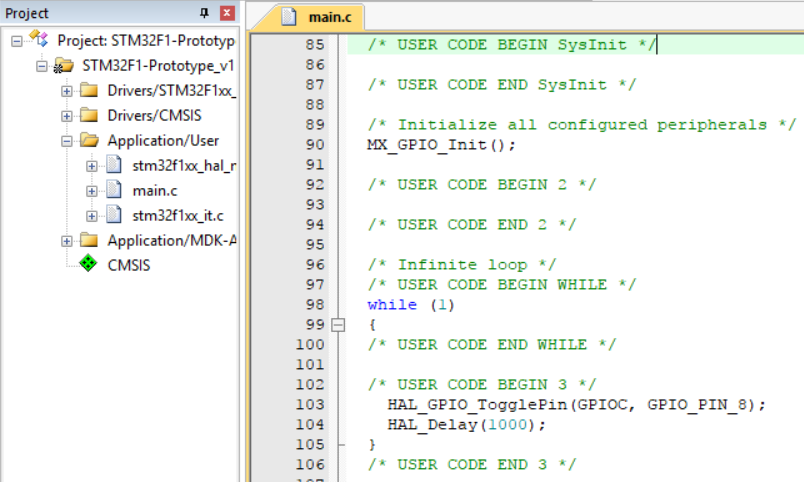This screenshot has width=804, height=482.
Task: Expand the Application/MDK-A group
Action: pyautogui.click(x=67, y=241)
